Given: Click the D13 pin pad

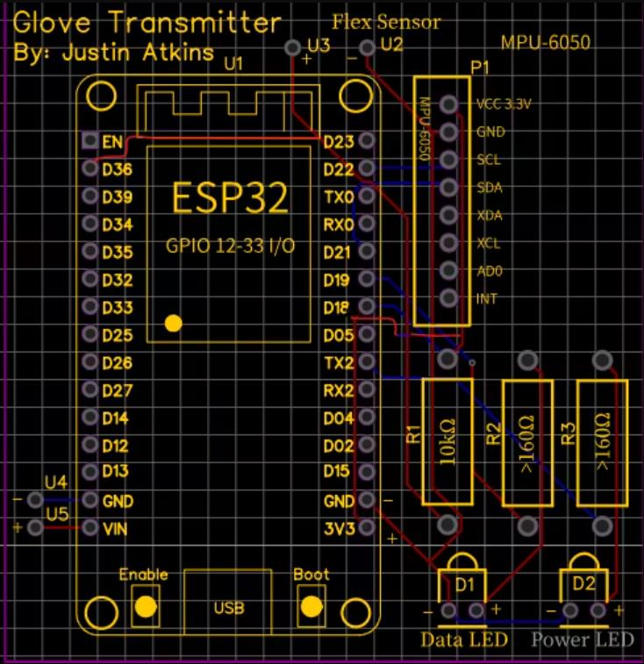Looking at the screenshot, I should (x=89, y=472).
